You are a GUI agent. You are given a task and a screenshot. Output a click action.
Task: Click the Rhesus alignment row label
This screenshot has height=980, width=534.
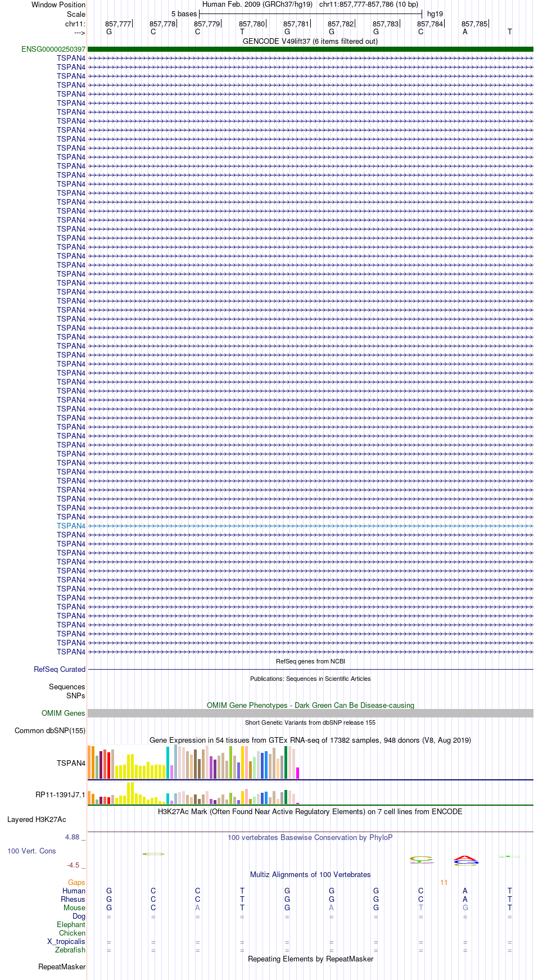(x=73, y=900)
